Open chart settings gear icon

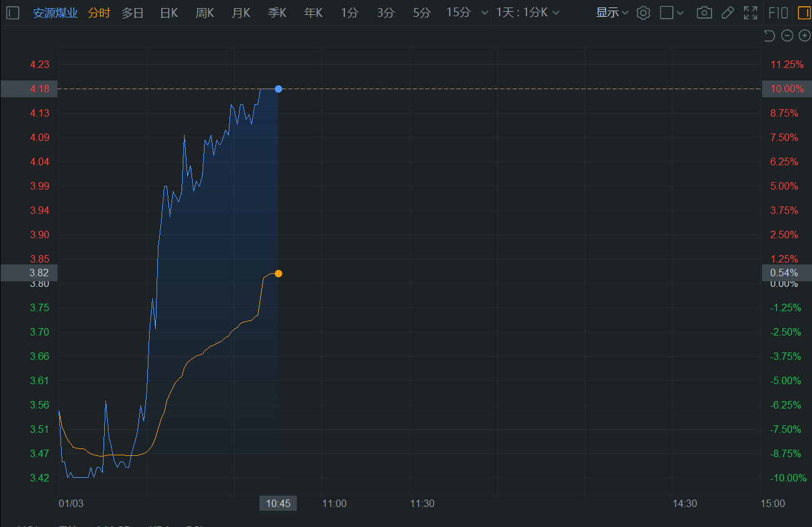[643, 12]
